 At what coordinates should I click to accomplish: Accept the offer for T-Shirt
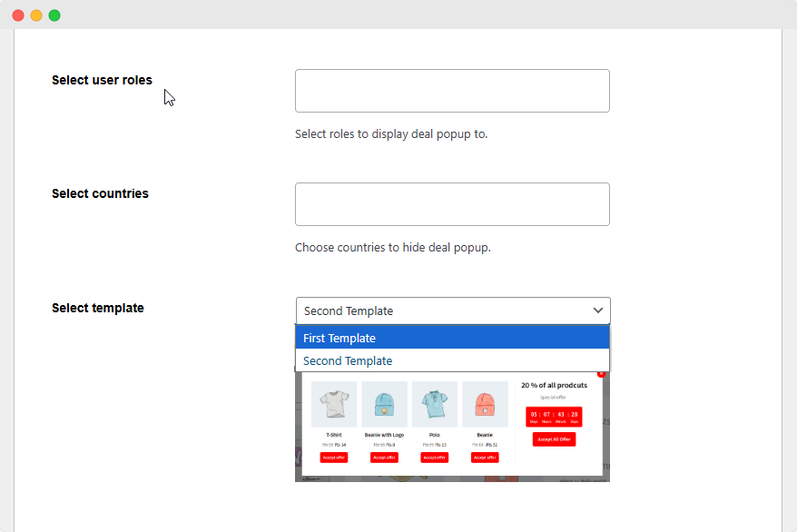pos(334,457)
